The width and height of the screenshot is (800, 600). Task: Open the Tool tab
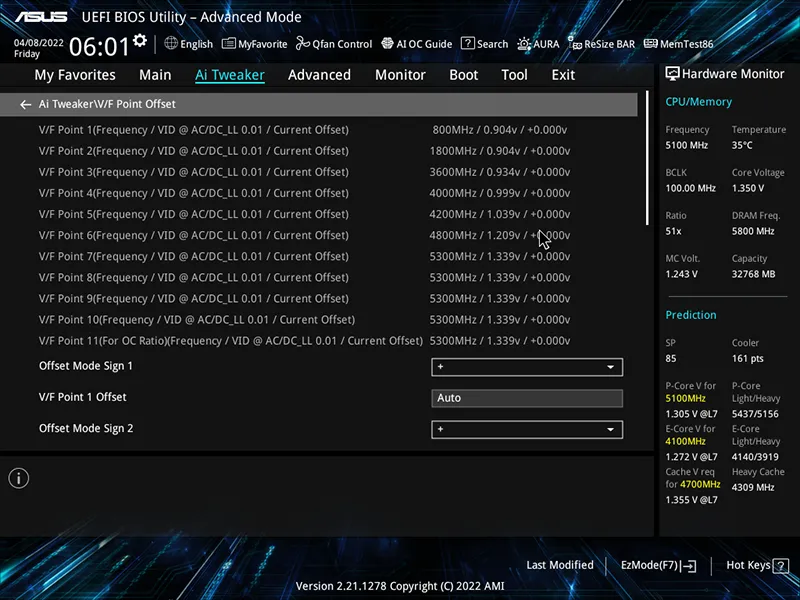(x=514, y=75)
